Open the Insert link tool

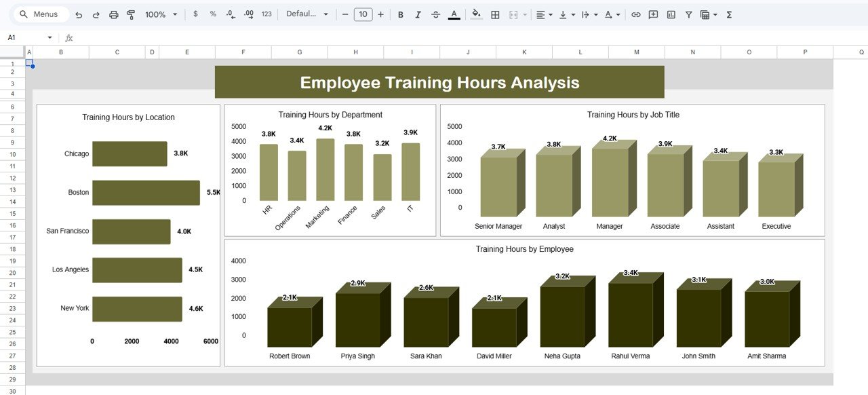pyautogui.click(x=636, y=14)
